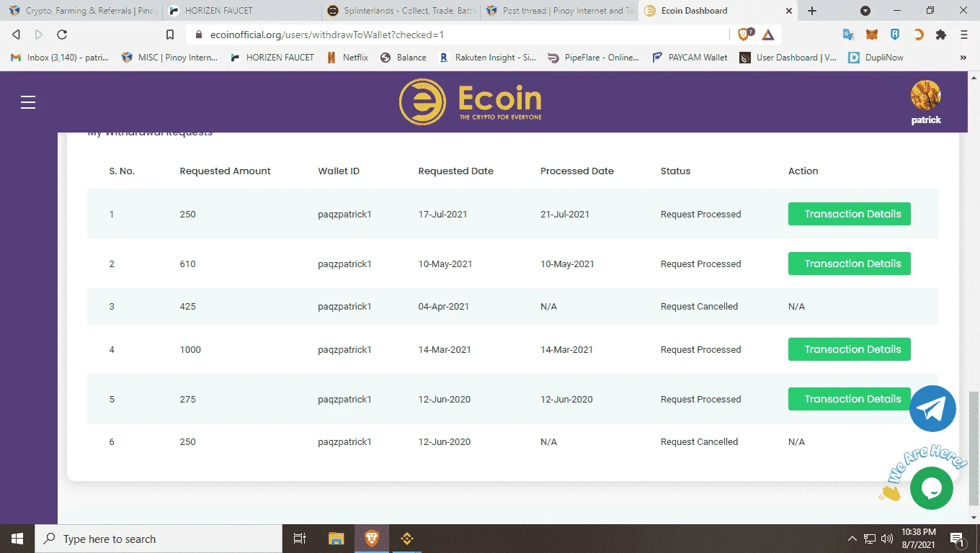The height and width of the screenshot is (553, 980).
Task: Show more bookmarks with the chevron
Action: (x=964, y=58)
